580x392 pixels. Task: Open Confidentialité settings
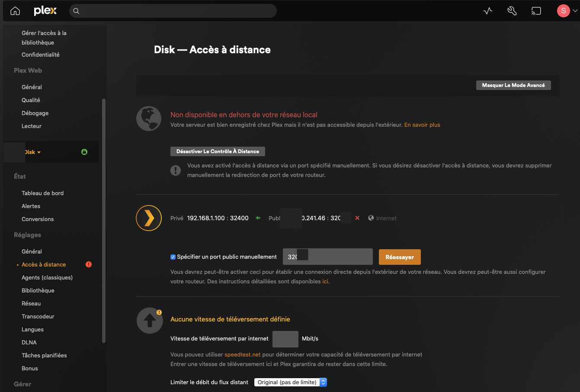(41, 55)
